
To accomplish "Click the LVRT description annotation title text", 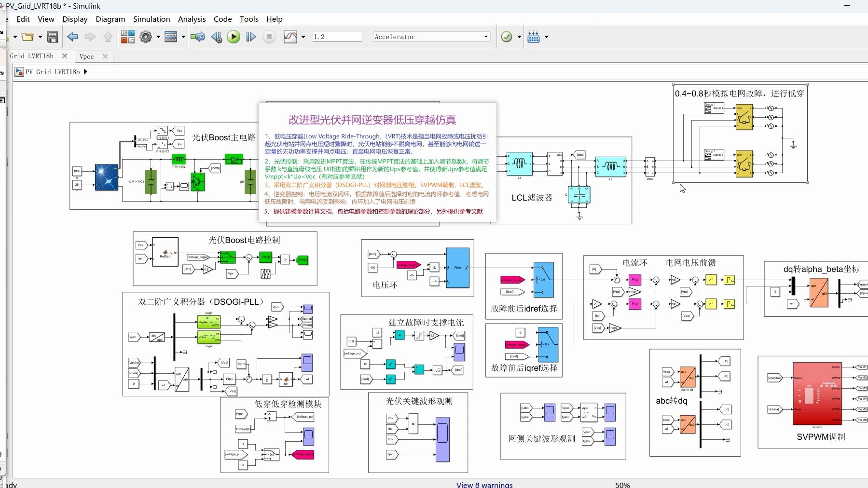I will pyautogui.click(x=372, y=120).
